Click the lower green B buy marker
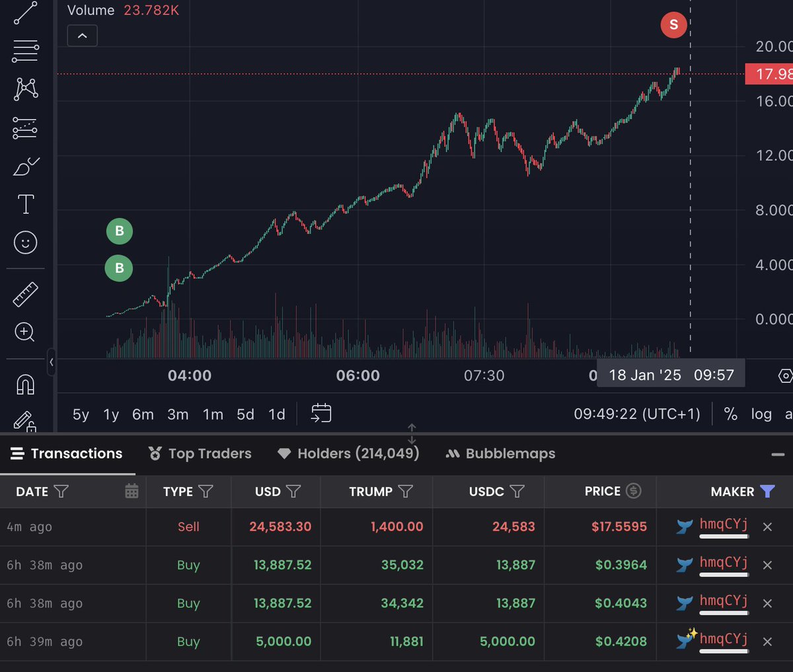This screenshot has height=672, width=793. click(120, 268)
